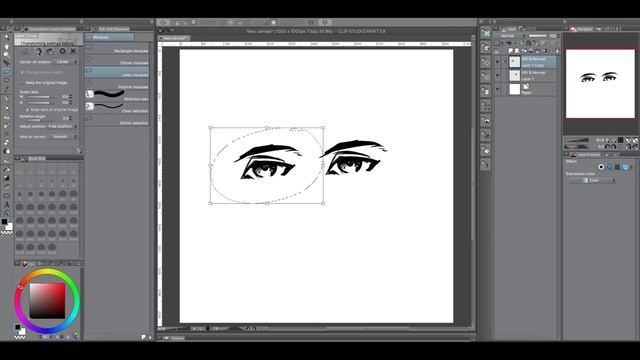Click the top icon in the right quick-access column

pos(486,33)
